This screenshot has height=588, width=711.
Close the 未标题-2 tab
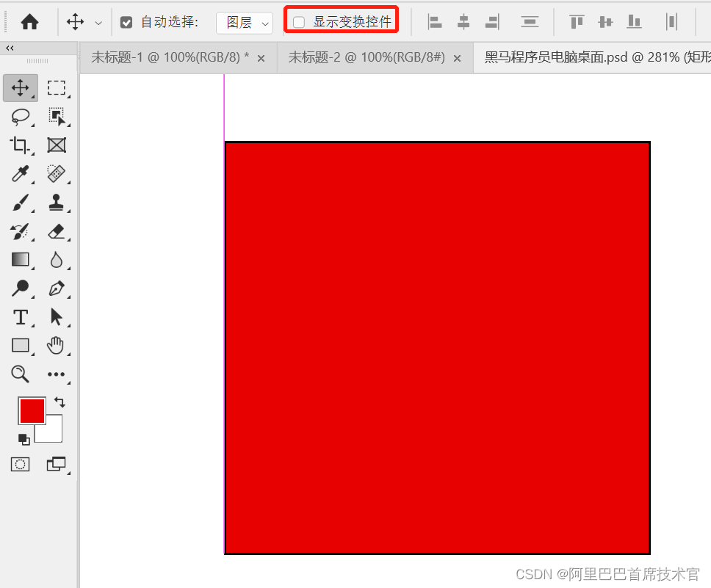pos(457,59)
